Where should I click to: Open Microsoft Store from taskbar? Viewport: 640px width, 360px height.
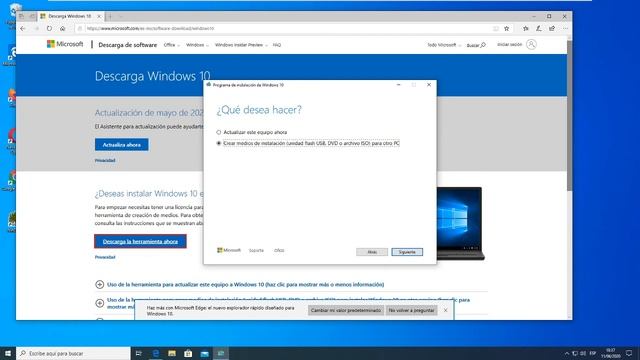click(188, 353)
